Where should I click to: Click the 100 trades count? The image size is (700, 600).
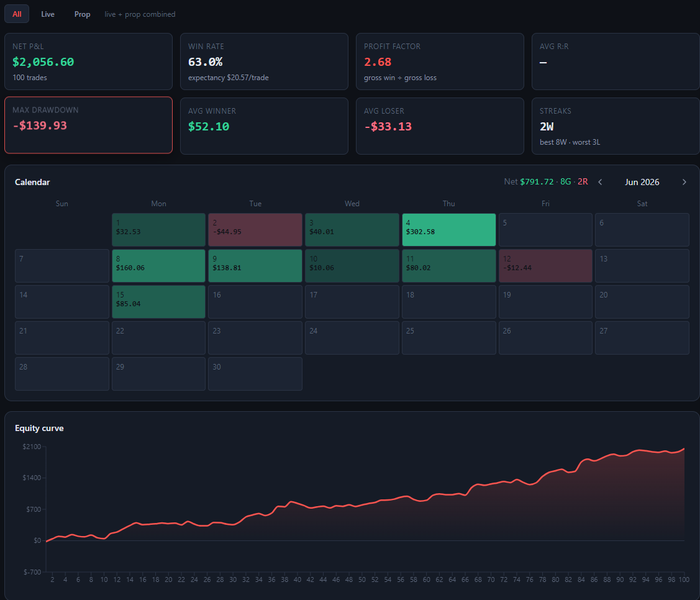[29, 78]
